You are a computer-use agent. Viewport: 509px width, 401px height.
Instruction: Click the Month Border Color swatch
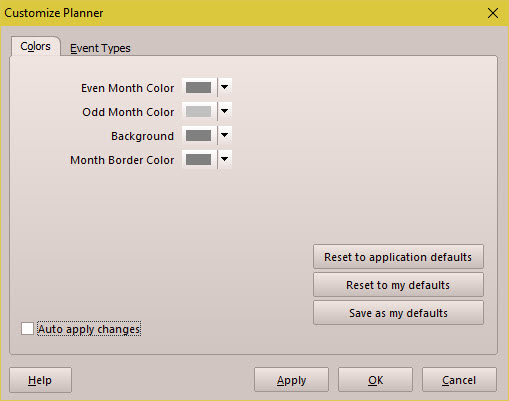point(199,160)
